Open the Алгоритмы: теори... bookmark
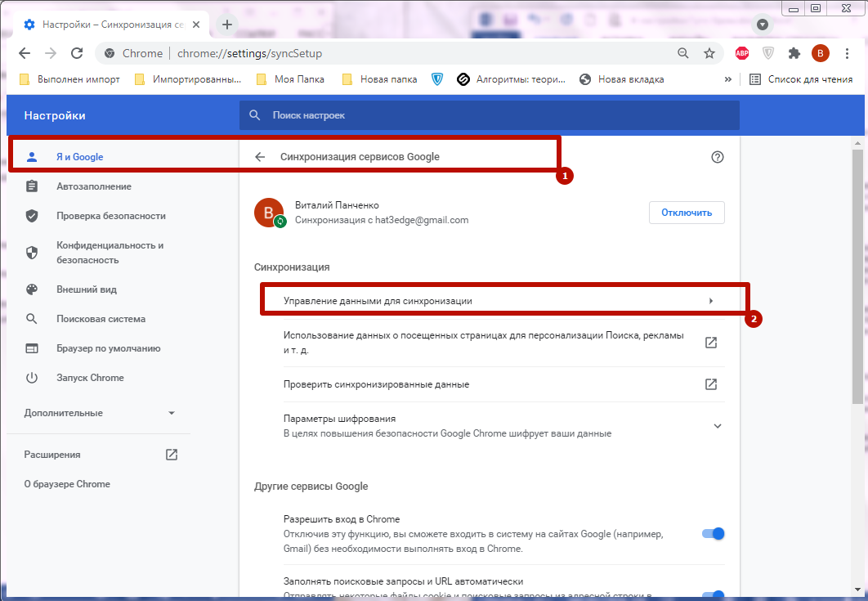Screen dimensions: 868x601 point(512,79)
